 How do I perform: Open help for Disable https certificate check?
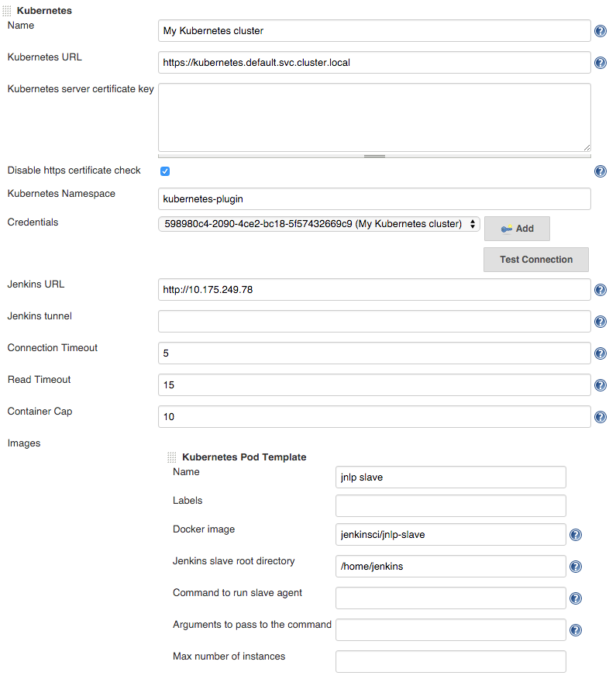[600, 171]
